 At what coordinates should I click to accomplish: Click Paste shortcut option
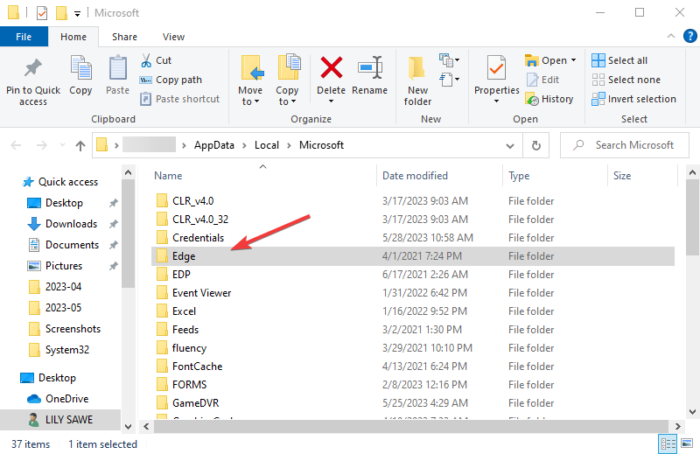pyautogui.click(x=180, y=99)
